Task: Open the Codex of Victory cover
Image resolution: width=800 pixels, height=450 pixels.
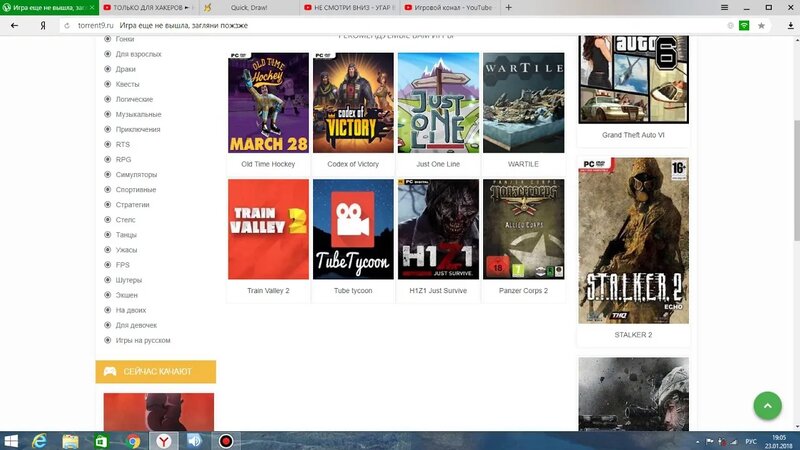Action: (x=353, y=103)
